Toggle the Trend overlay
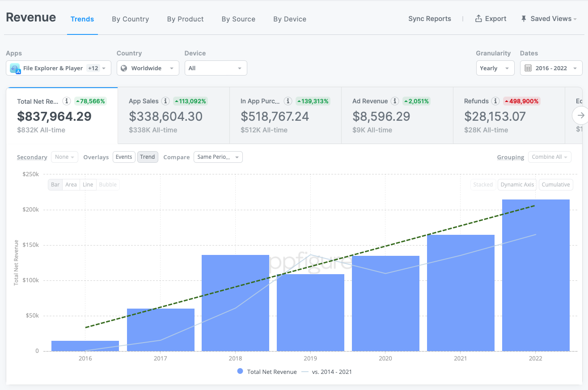 [148, 157]
